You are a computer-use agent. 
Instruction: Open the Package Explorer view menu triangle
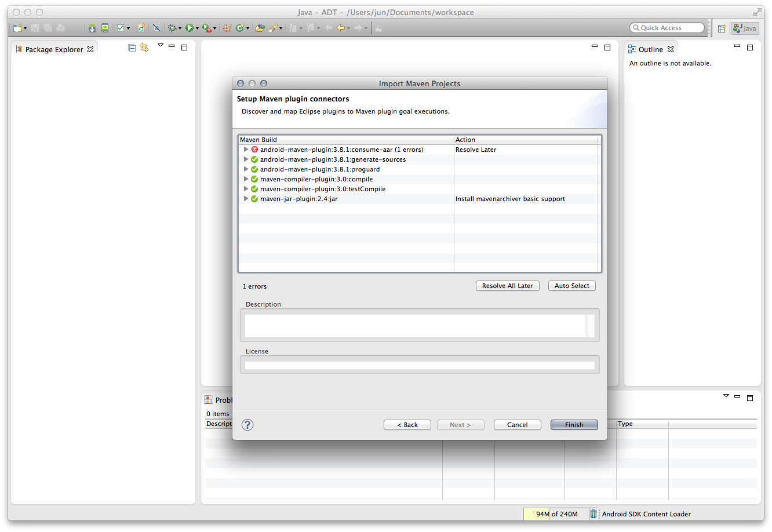[x=161, y=45]
